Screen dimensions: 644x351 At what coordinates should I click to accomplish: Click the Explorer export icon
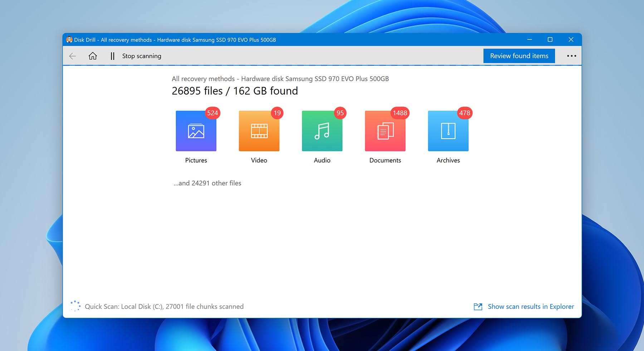tap(478, 307)
